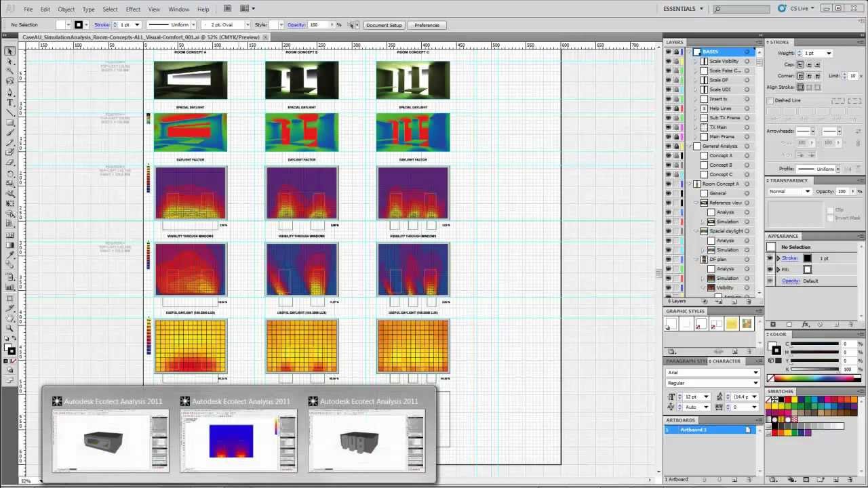Choose Butt Cap in the Stroke panel
Image resolution: width=868 pixels, height=488 pixels.
[x=801, y=64]
